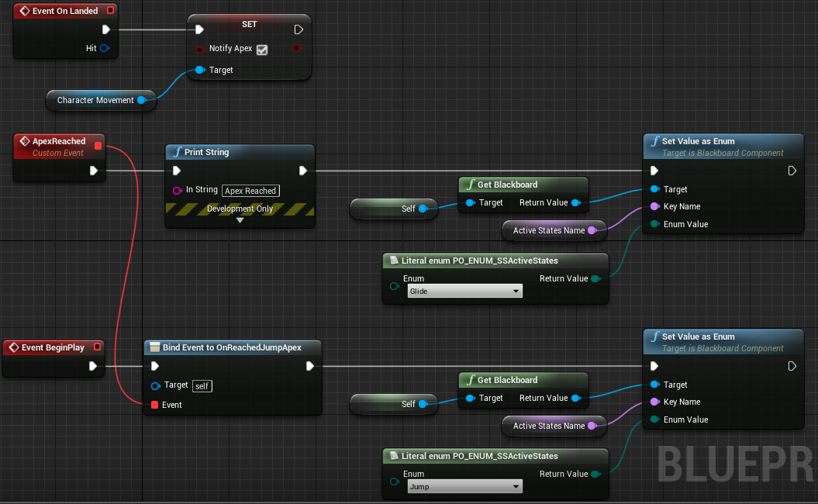Select the Print String node header
The width and height of the screenshot is (818, 504).
click(240, 152)
